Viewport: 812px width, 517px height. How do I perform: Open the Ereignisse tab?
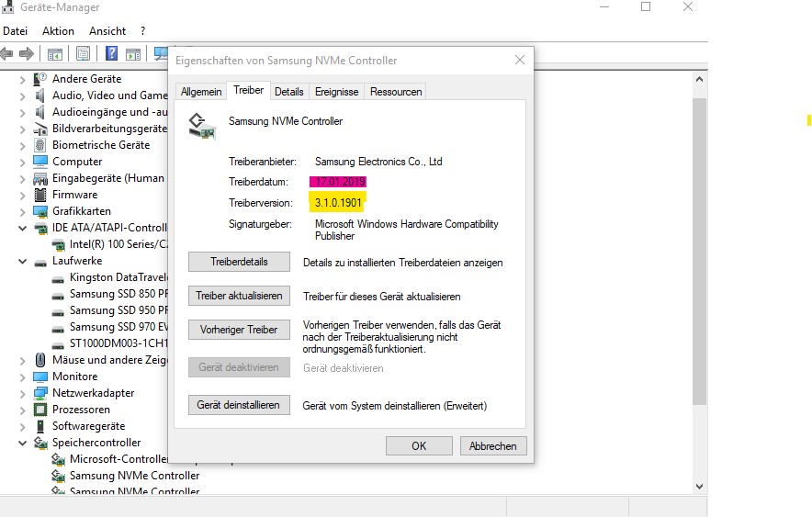[336, 92]
